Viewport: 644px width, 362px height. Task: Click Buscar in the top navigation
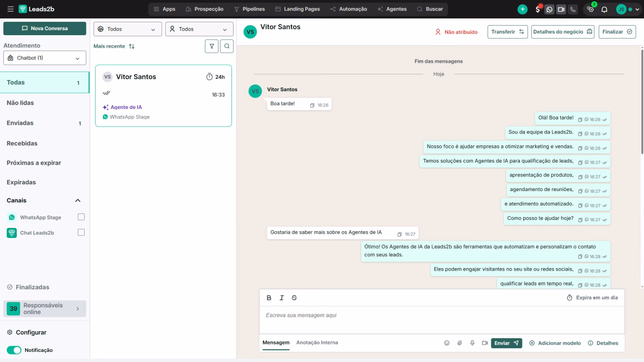[430, 9]
